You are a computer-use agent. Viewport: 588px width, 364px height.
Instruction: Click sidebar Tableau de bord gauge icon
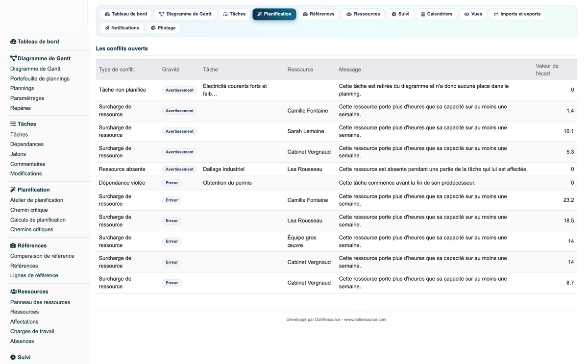point(13,42)
